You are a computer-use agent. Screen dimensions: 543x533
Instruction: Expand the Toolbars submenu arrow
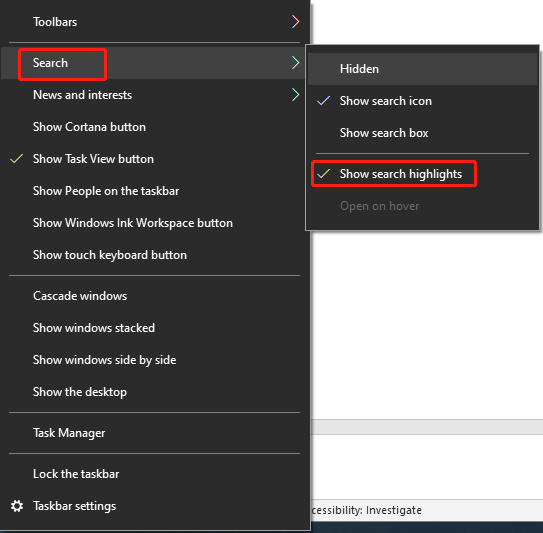click(x=295, y=22)
